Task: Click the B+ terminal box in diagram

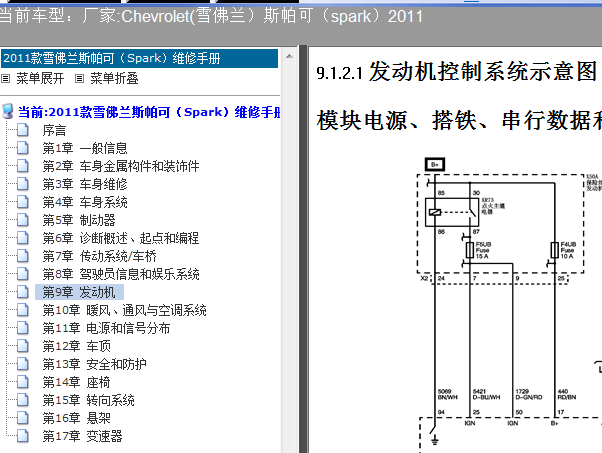Action: (435, 164)
